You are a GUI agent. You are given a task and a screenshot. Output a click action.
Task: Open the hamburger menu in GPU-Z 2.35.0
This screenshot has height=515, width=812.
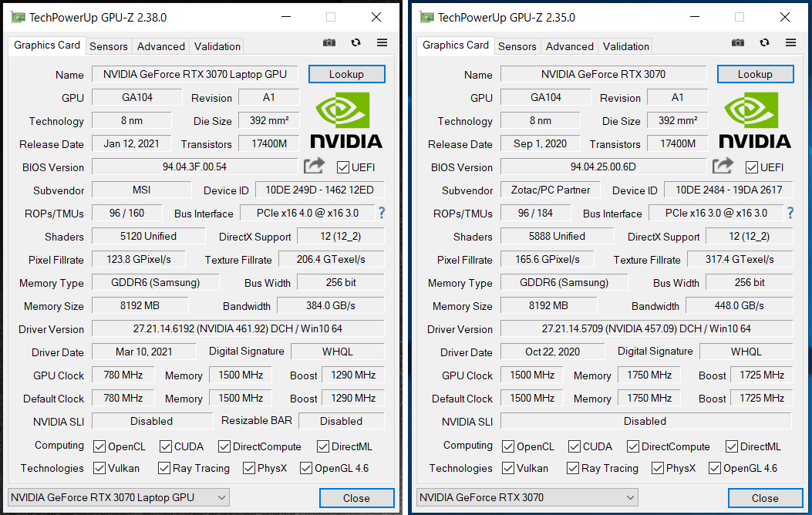click(790, 42)
